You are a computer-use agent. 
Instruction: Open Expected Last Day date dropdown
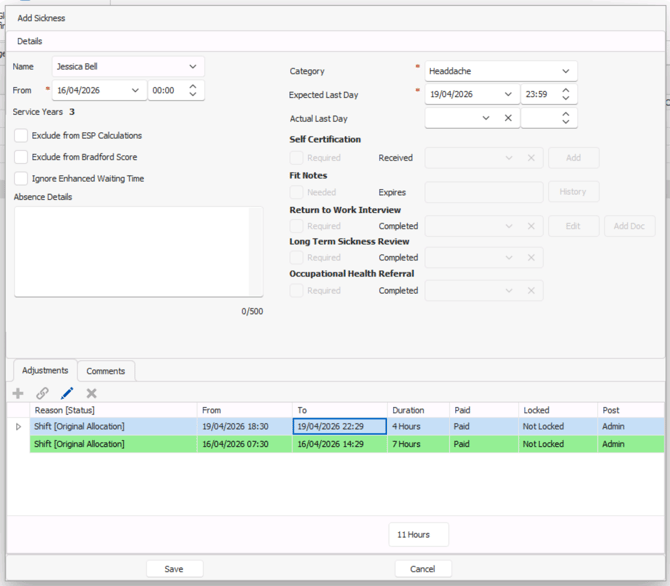[x=508, y=95]
